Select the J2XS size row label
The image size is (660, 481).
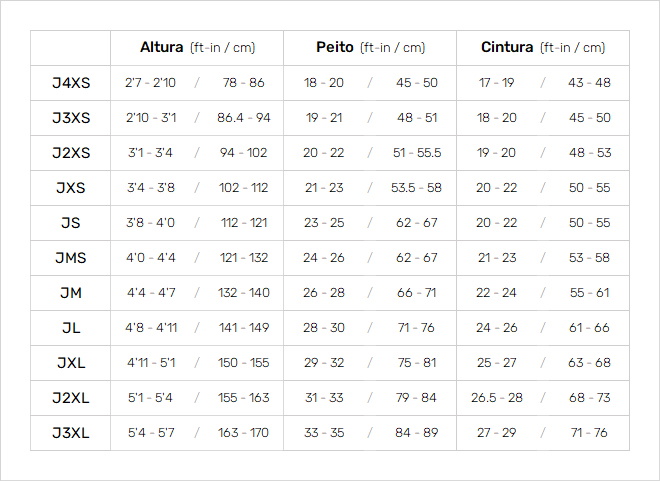pyautogui.click(x=71, y=153)
